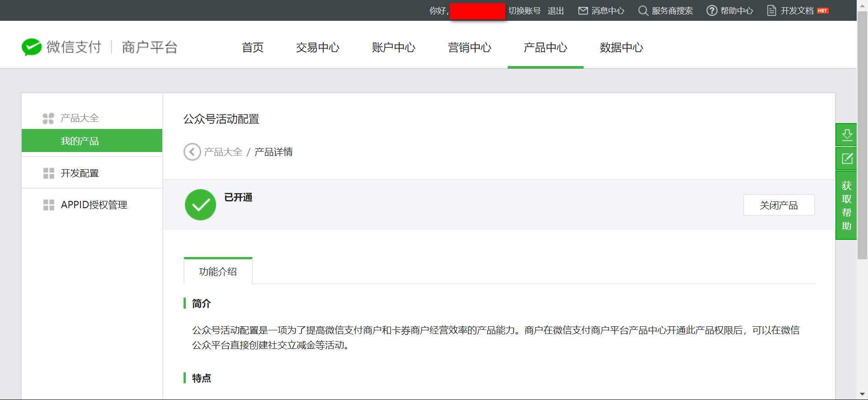868x400 pixels.
Task: Click the 关闭产品 button
Action: tap(779, 205)
